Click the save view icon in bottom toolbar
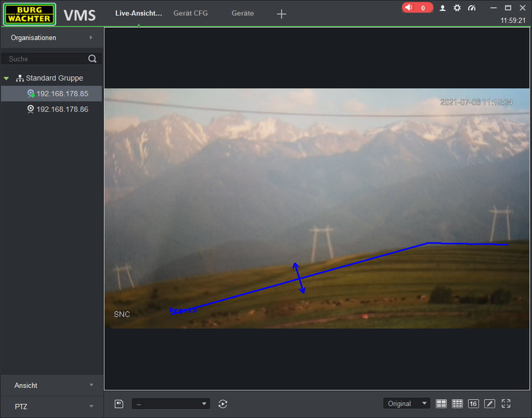The height and width of the screenshot is (418, 532). point(119,404)
